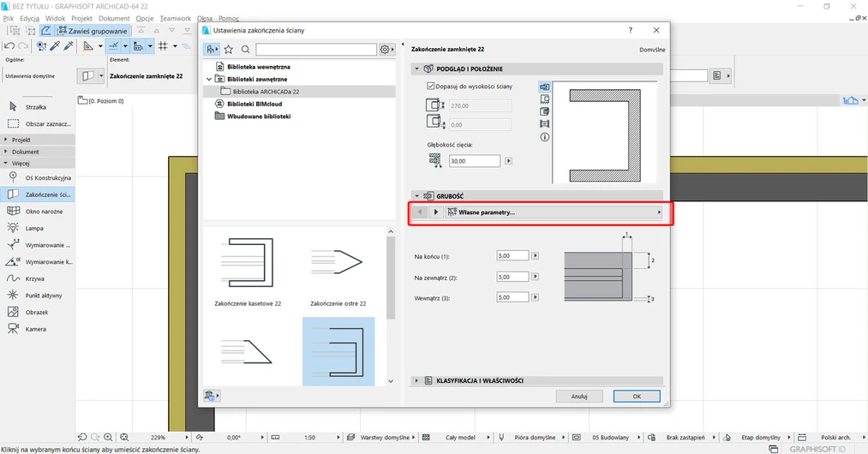Viewport: 868px width, 454px height.
Task: Select the syringe inject parameters tool
Action: [x=69, y=46]
